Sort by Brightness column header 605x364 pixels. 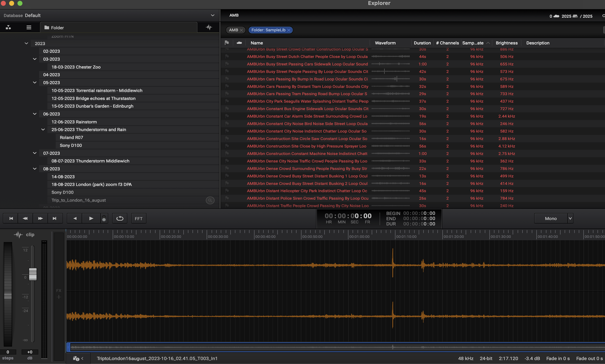pos(506,43)
